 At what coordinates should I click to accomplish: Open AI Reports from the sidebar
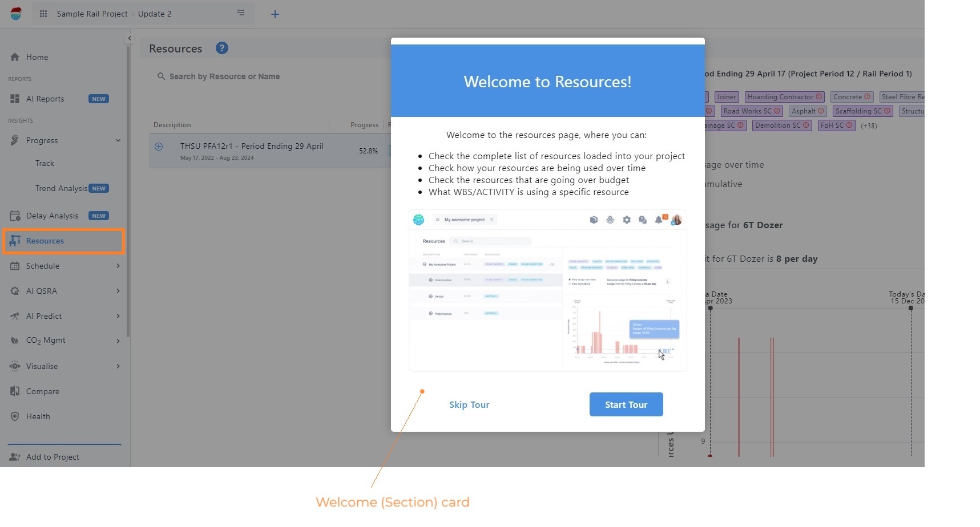coord(15,99)
